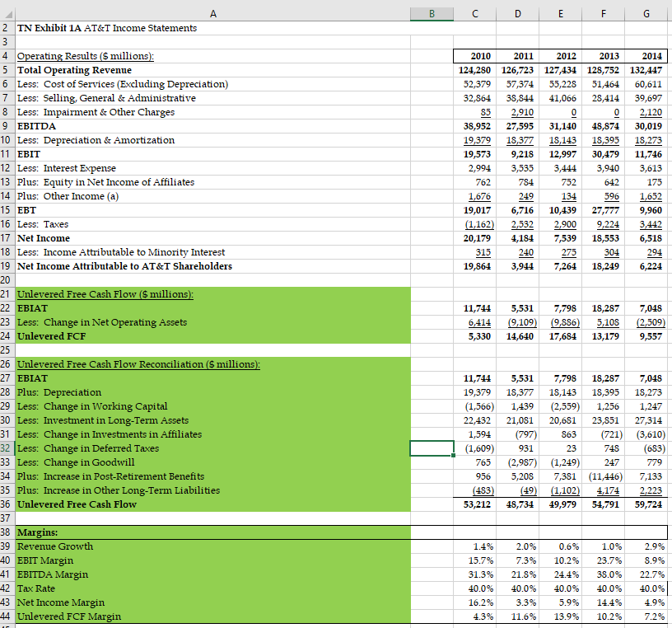Screen dimensions: 672x628
Task: Select row 9 header
Action: [7, 126]
